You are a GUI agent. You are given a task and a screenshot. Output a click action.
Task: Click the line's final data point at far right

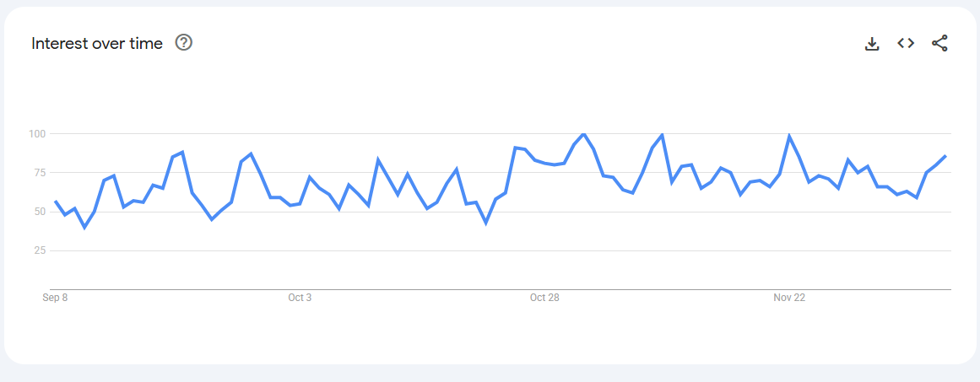pyautogui.click(x=945, y=156)
